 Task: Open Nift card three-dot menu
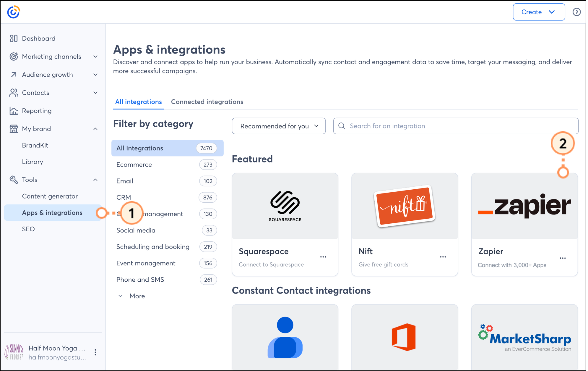(443, 257)
